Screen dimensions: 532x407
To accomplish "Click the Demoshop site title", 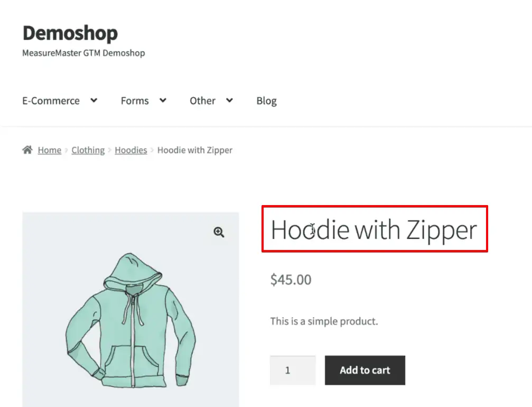I will click(x=69, y=33).
